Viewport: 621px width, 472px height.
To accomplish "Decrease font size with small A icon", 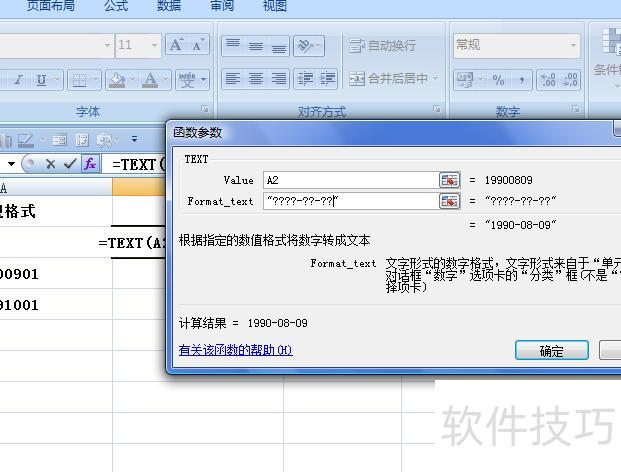I will pyautogui.click(x=198, y=45).
